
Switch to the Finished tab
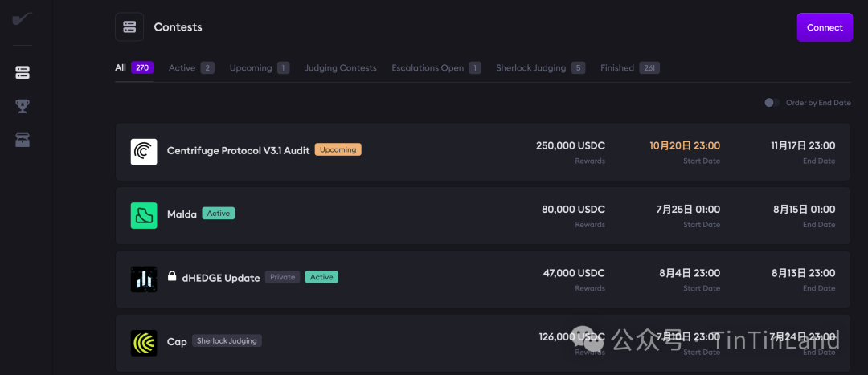630,68
